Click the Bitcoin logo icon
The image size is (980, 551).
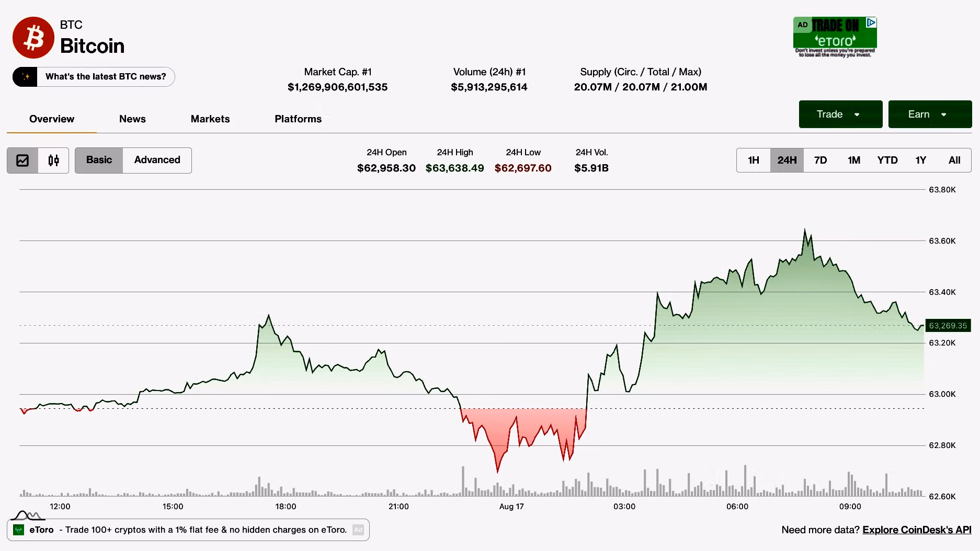33,38
